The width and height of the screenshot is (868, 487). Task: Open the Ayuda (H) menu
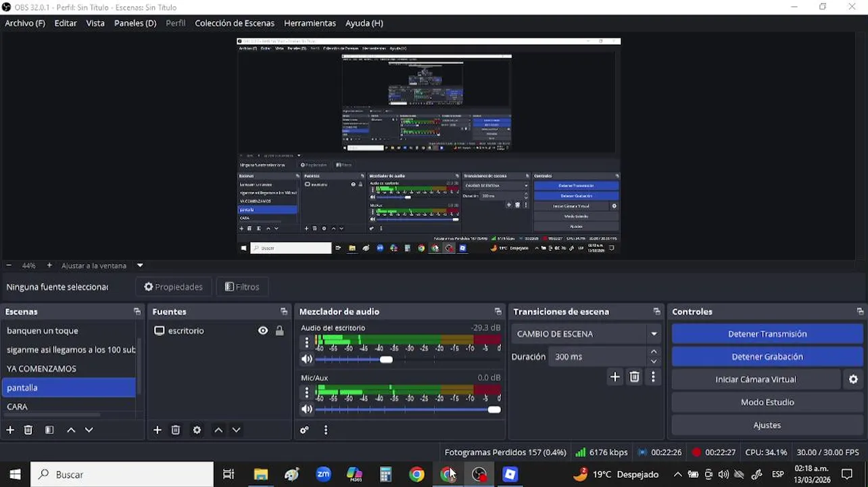point(364,23)
